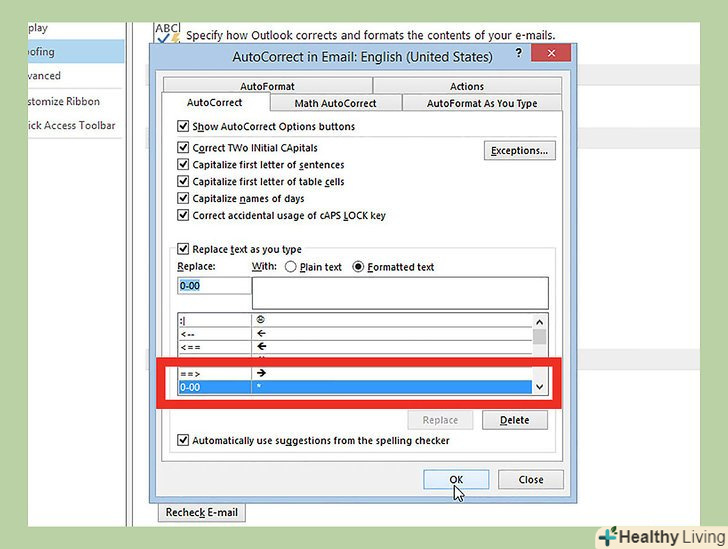The height and width of the screenshot is (549, 728).
Task: Click the bold left arrow symbol for <==
Action: tap(261, 346)
